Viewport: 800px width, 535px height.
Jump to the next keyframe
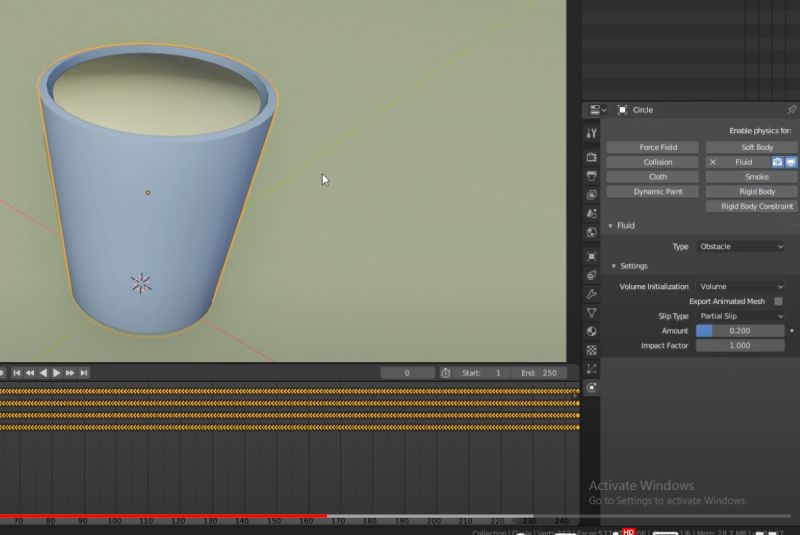[x=70, y=373]
